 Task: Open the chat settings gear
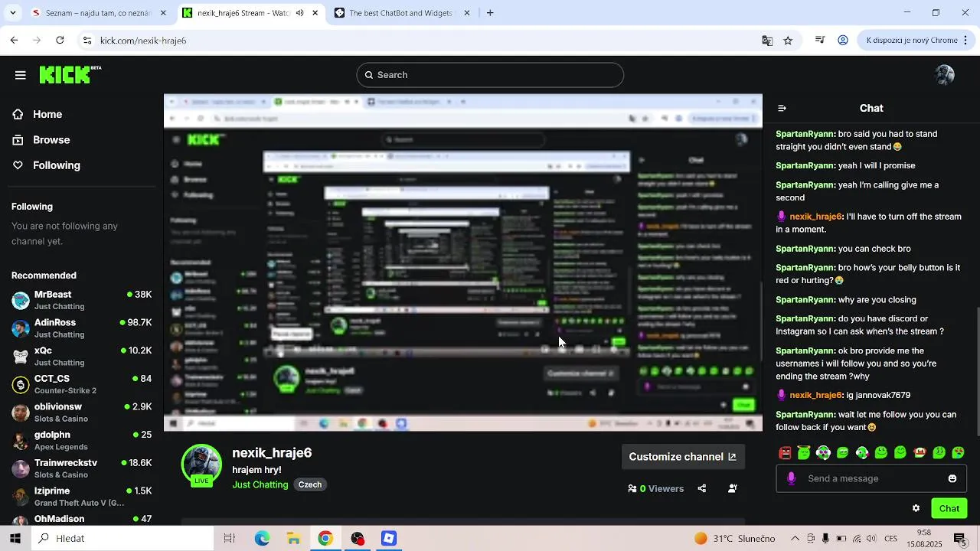pyautogui.click(x=916, y=508)
